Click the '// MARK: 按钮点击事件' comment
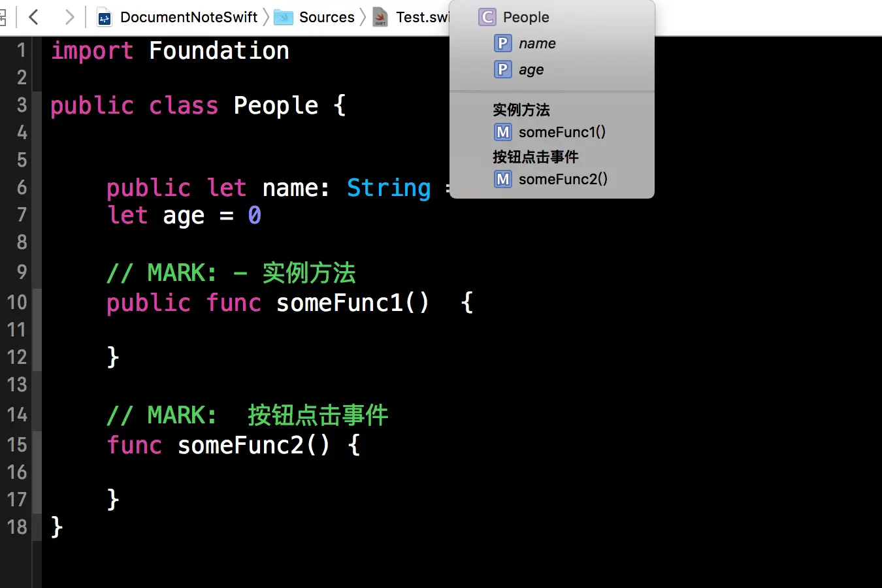This screenshot has width=882, height=588. [x=248, y=415]
